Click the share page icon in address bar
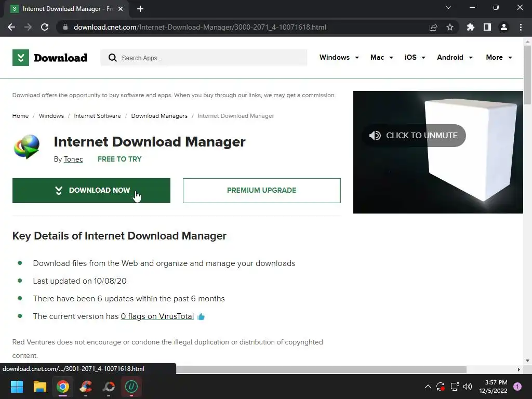 pyautogui.click(x=433, y=27)
